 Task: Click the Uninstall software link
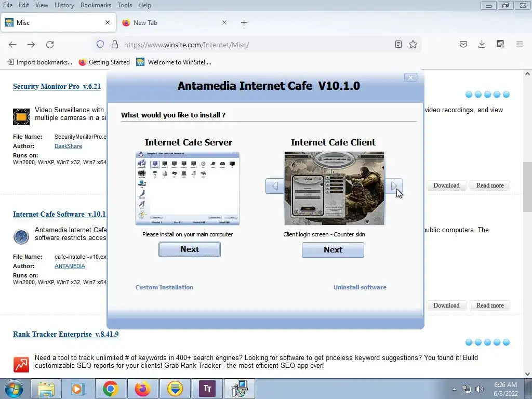coord(360,287)
